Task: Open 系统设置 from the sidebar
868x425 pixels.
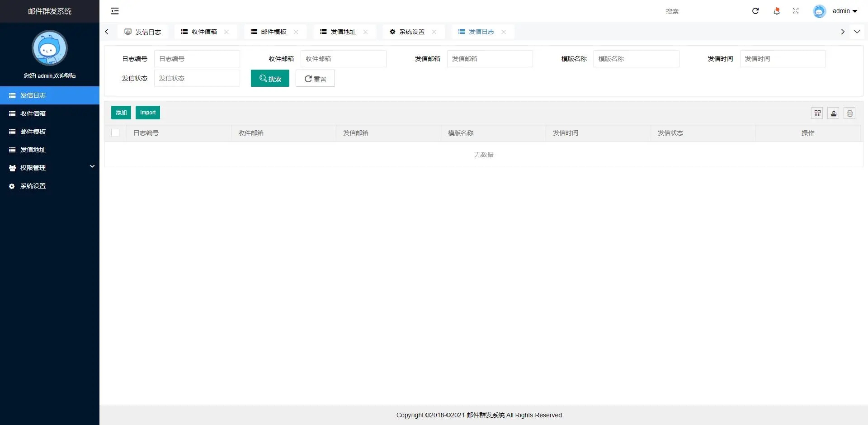Action: coord(33,186)
